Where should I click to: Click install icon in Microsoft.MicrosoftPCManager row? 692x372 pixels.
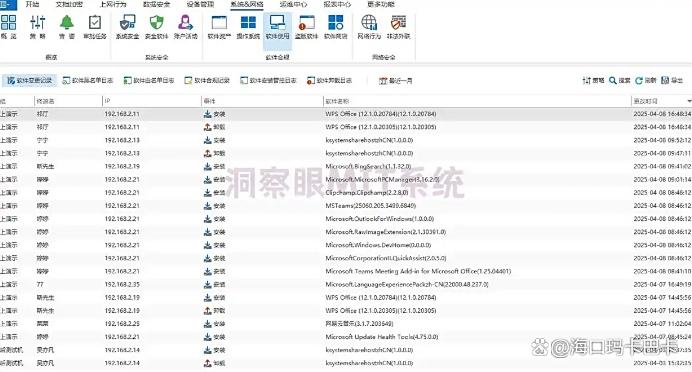click(x=207, y=180)
